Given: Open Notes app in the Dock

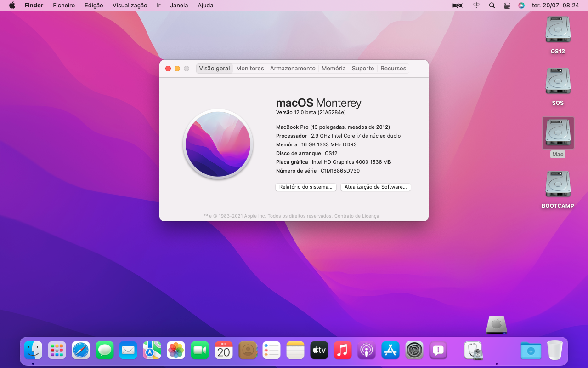Looking at the screenshot, I should click(295, 350).
